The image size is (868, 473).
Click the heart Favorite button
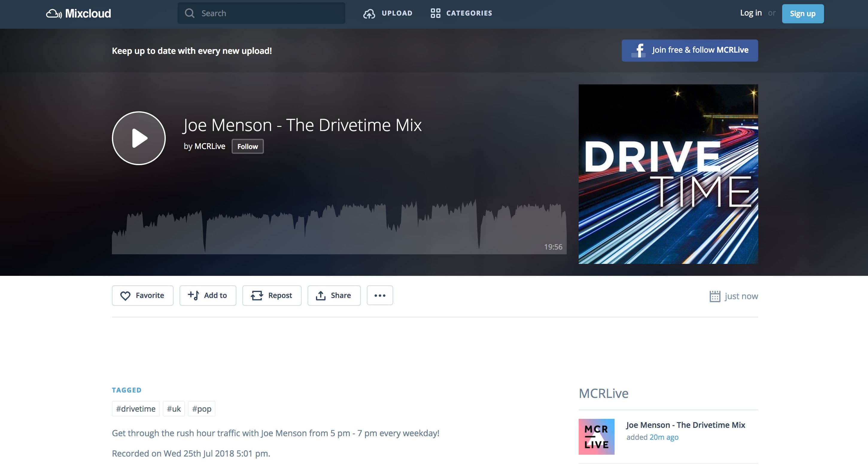(142, 296)
